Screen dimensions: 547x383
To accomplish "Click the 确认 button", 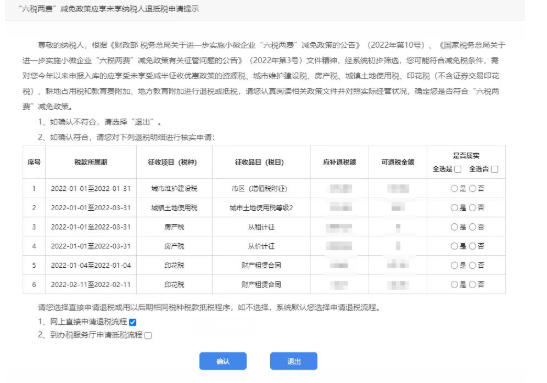I will 223,361.
